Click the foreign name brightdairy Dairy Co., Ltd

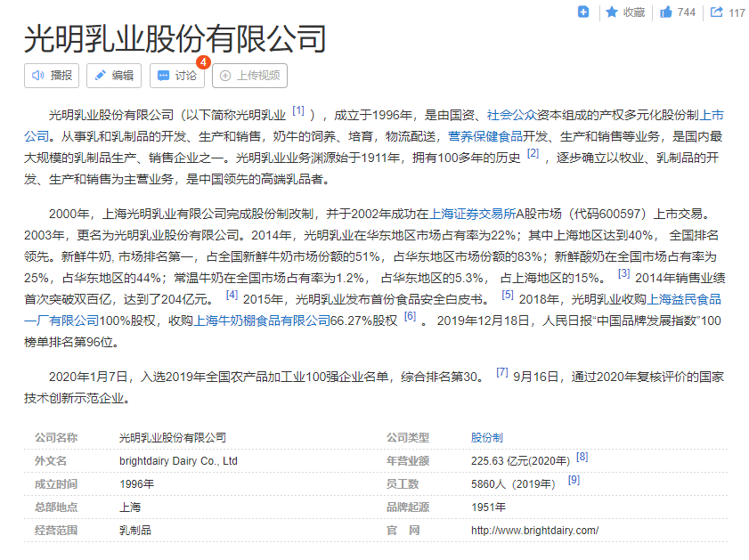tap(178, 461)
